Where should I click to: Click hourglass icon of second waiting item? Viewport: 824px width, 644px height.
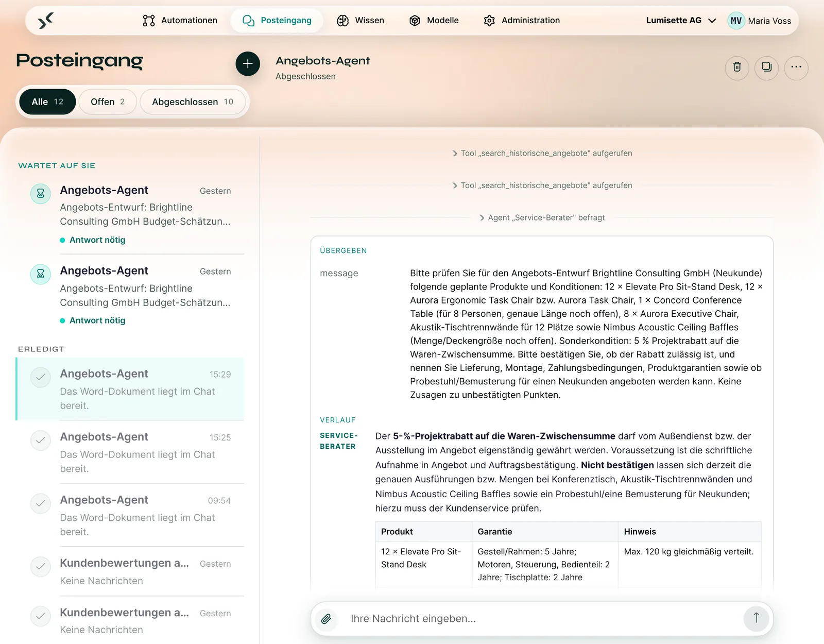(41, 274)
